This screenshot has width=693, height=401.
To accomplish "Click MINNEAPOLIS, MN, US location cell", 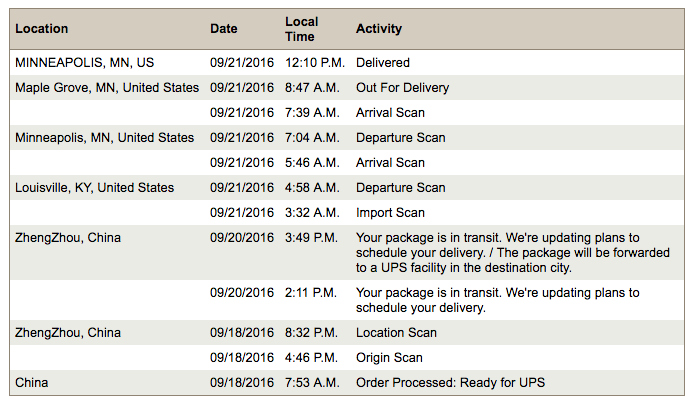I will (84, 63).
